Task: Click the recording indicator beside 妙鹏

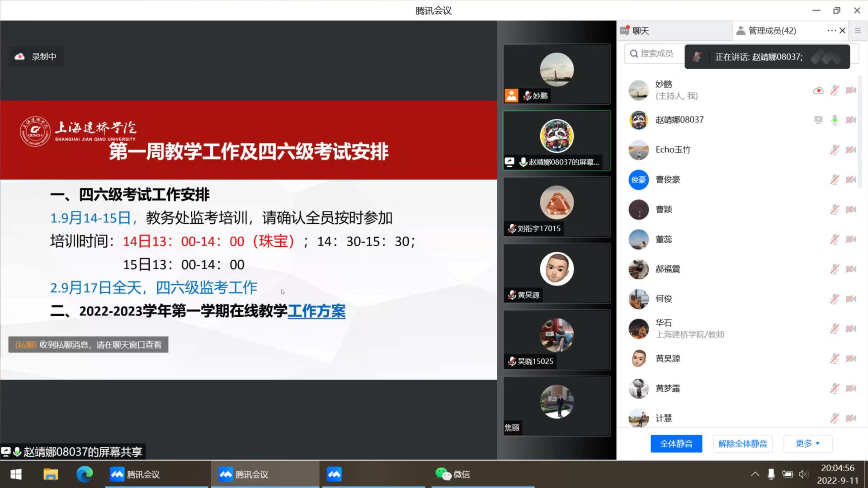Action: (818, 90)
